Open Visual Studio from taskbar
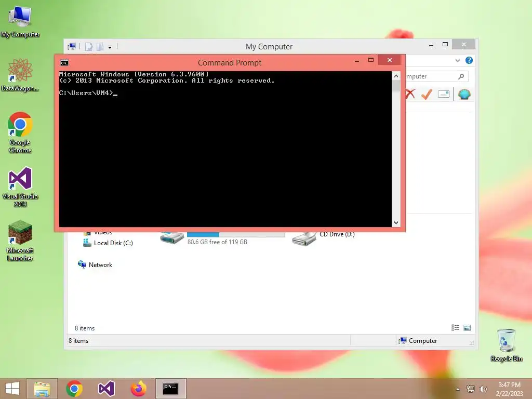The height and width of the screenshot is (399, 532). [106, 389]
